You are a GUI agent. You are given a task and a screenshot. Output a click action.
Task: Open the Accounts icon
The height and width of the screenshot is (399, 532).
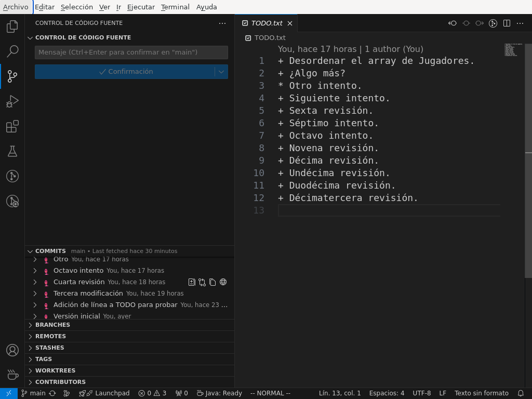click(12, 350)
